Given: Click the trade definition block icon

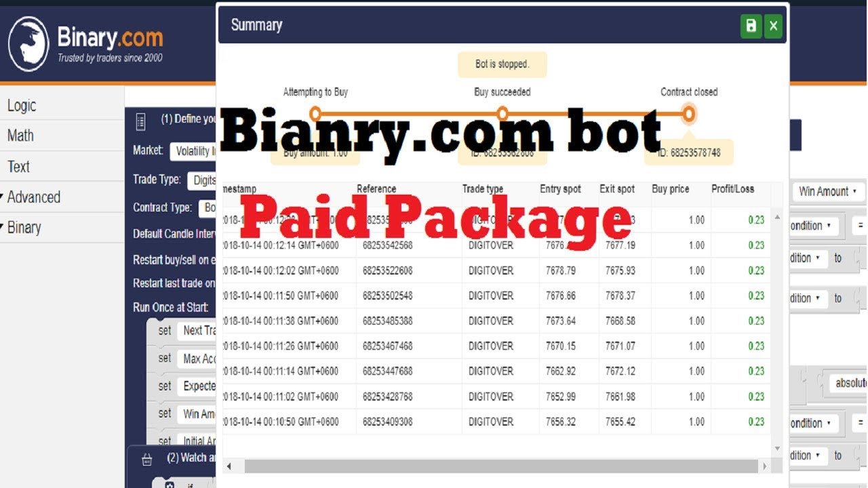Looking at the screenshot, I should click(140, 121).
